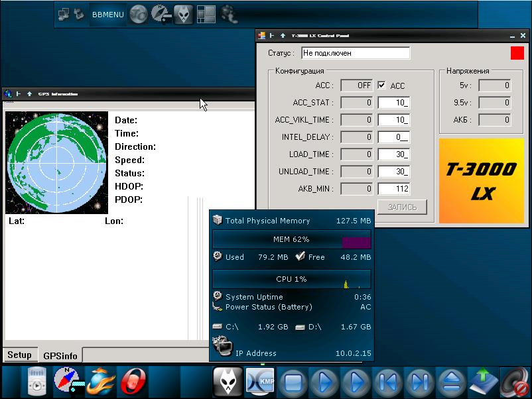Open the tiled windows layout icon

coord(206,15)
